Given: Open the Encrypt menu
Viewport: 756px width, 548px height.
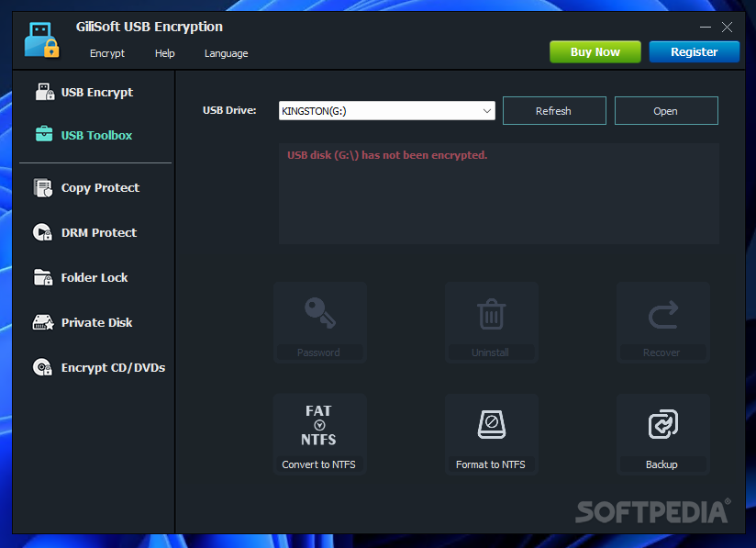Looking at the screenshot, I should 107,53.
